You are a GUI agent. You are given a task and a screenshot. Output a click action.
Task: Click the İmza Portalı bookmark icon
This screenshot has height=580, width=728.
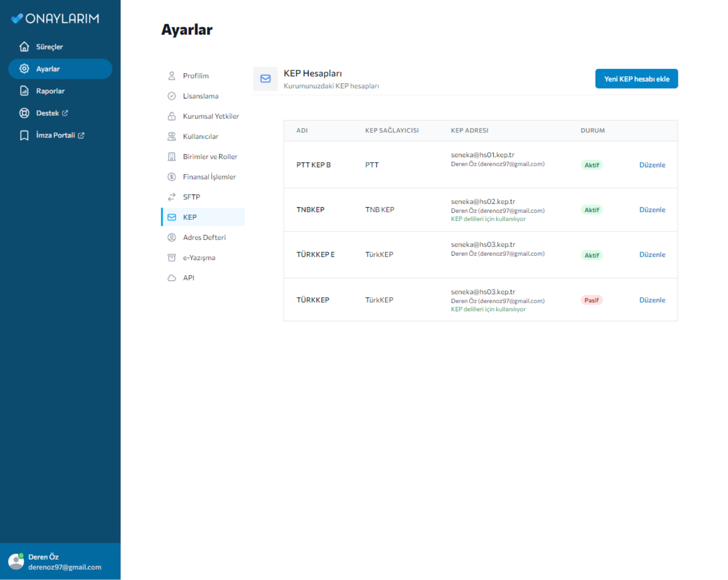24,135
